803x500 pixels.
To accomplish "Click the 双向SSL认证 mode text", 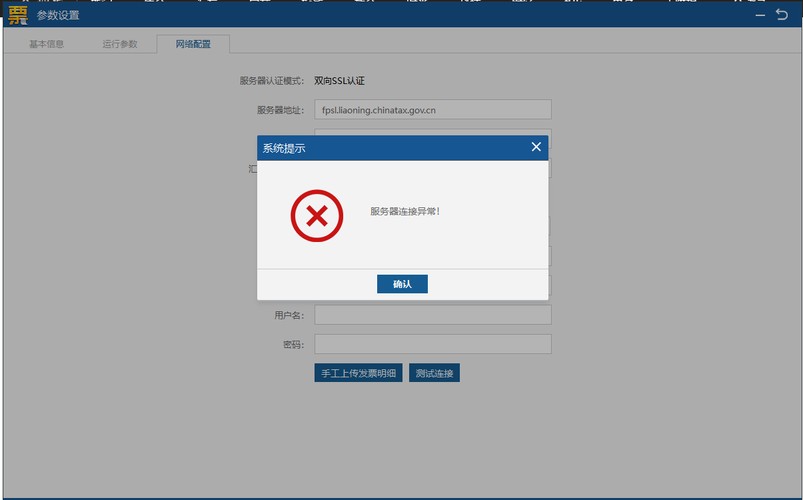I will (x=339, y=81).
